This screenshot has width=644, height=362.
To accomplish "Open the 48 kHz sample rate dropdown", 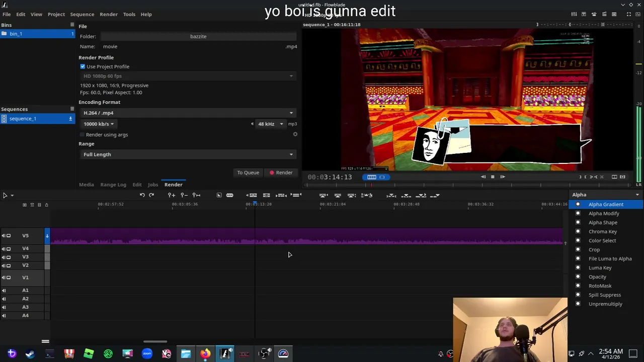I will click(271, 124).
